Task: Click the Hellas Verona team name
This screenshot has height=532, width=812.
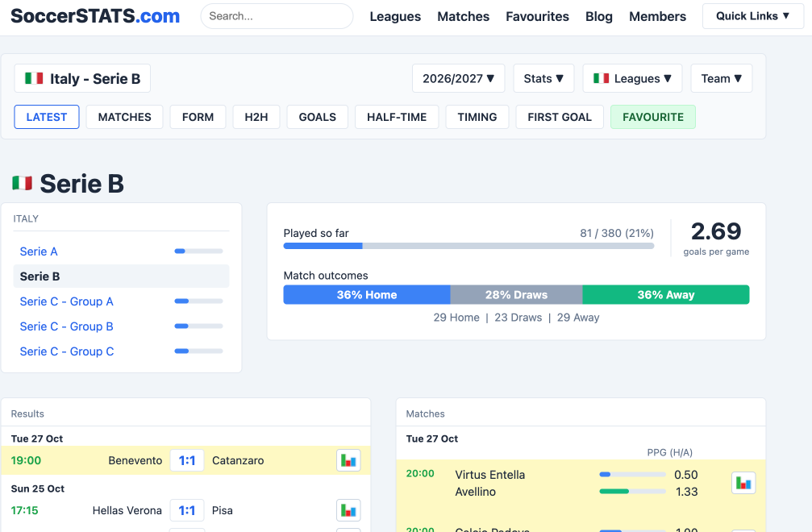Action: tap(127, 511)
